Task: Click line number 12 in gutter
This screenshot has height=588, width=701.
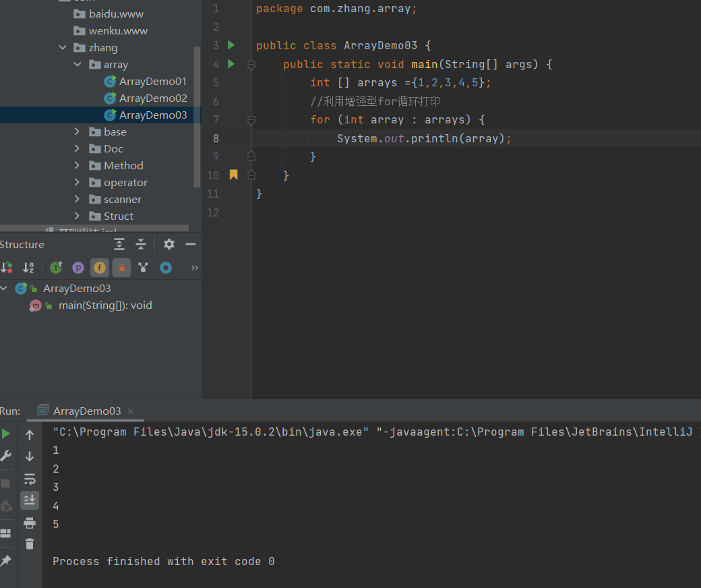Action: click(x=213, y=212)
